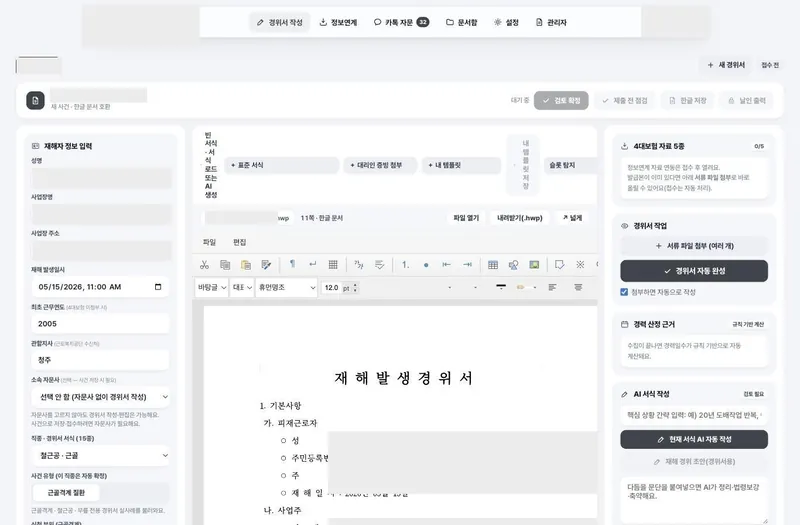Click the 날인 출력 button
800x525 pixels.
pyautogui.click(x=747, y=101)
